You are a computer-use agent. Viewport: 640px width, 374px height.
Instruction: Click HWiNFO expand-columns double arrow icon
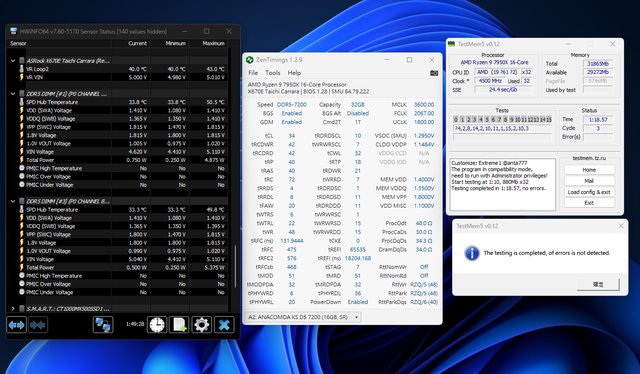(x=16, y=325)
